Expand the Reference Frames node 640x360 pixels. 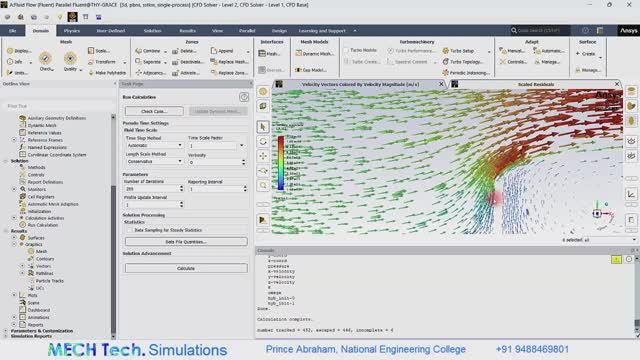[x=14, y=140]
